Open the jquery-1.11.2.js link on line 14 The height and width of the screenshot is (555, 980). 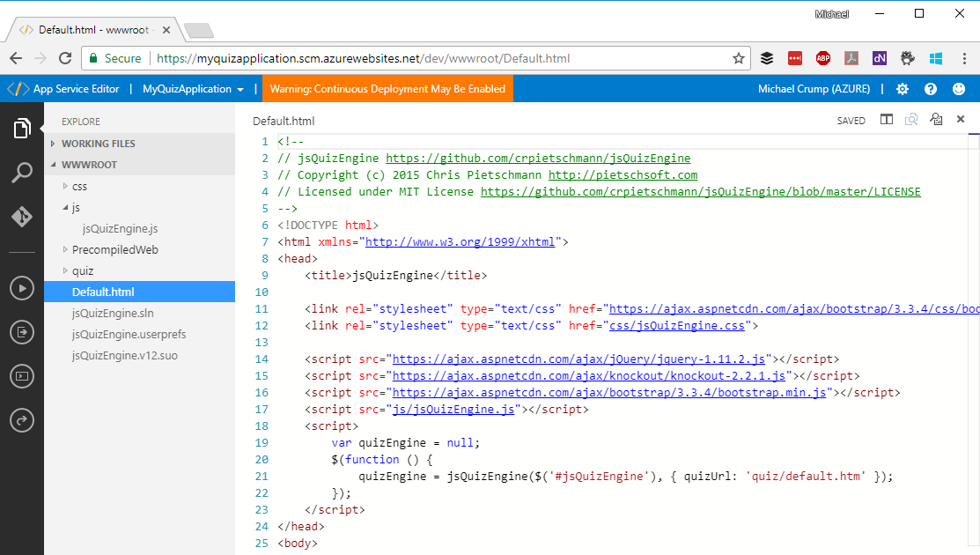pos(578,359)
